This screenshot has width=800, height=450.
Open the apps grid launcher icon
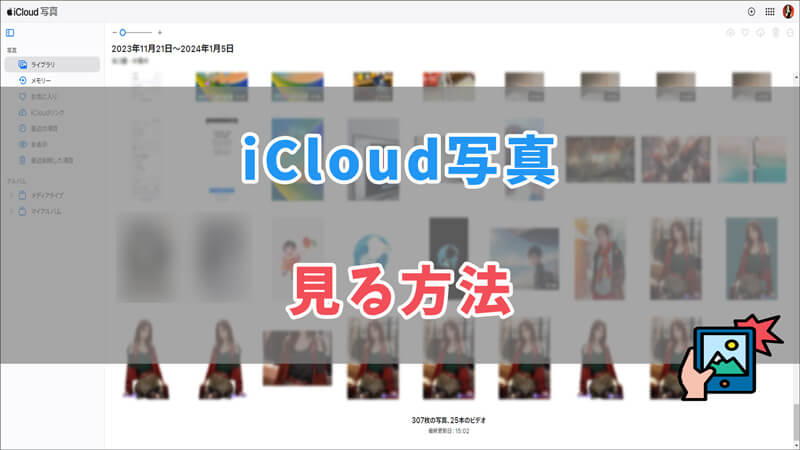pyautogui.click(x=770, y=12)
